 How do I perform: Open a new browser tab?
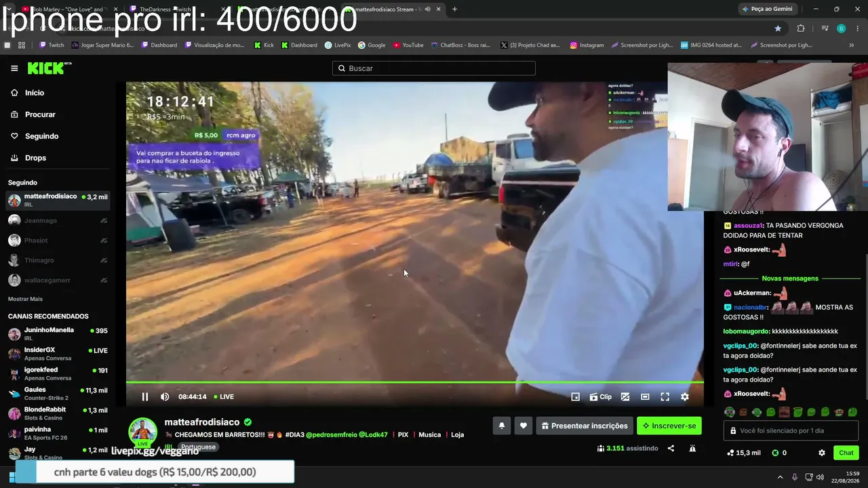tap(454, 9)
